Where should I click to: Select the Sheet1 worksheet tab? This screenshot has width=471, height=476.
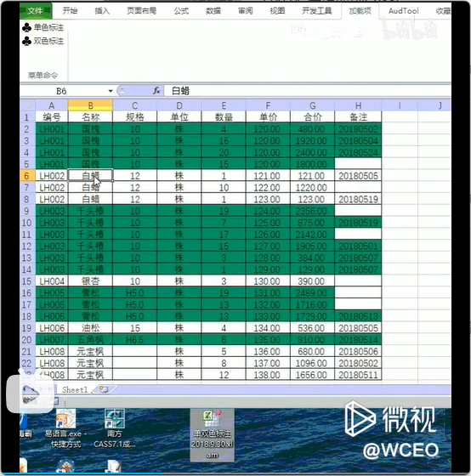pos(75,389)
